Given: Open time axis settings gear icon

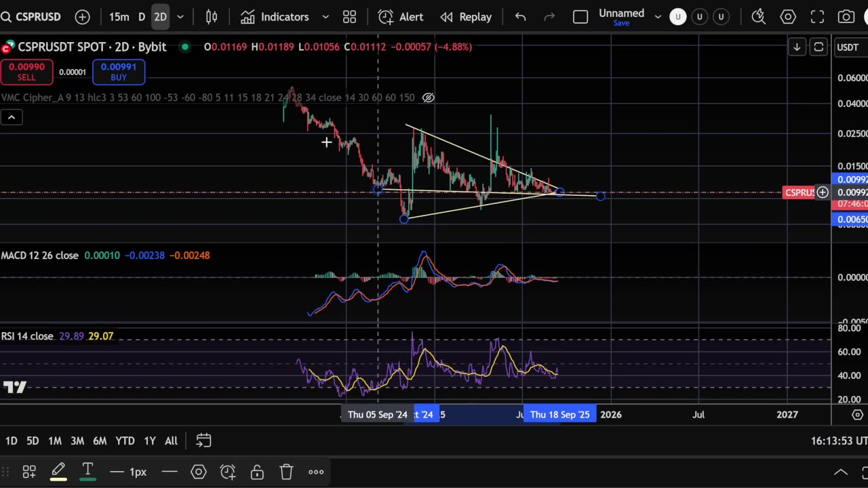Looking at the screenshot, I should pyautogui.click(x=858, y=414).
